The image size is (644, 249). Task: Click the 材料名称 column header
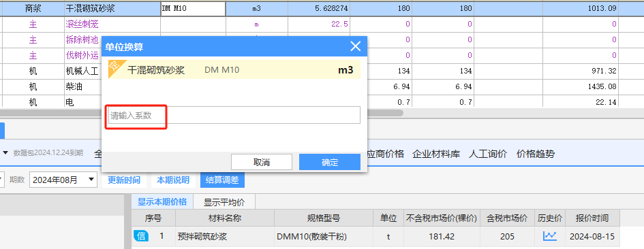(225, 218)
